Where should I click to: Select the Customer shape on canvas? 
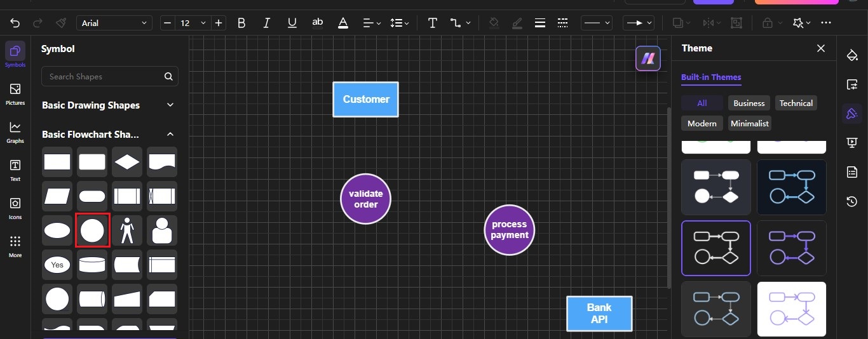click(x=365, y=99)
